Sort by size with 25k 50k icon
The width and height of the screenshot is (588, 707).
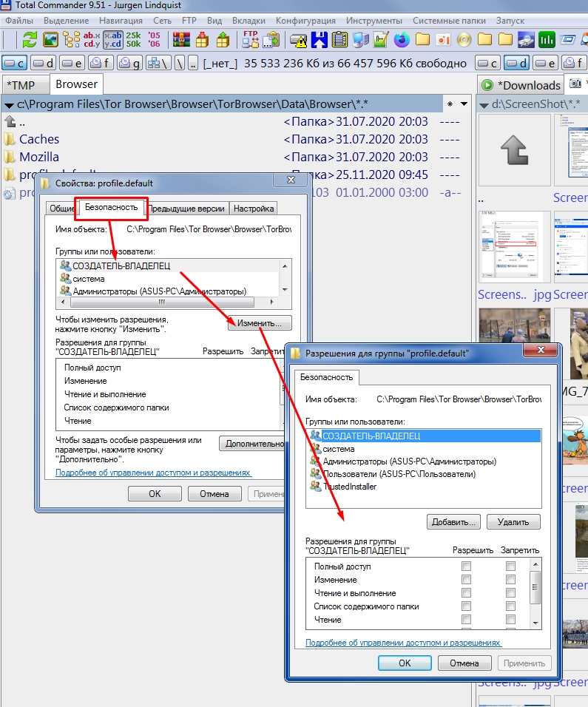pyautogui.click(x=133, y=40)
